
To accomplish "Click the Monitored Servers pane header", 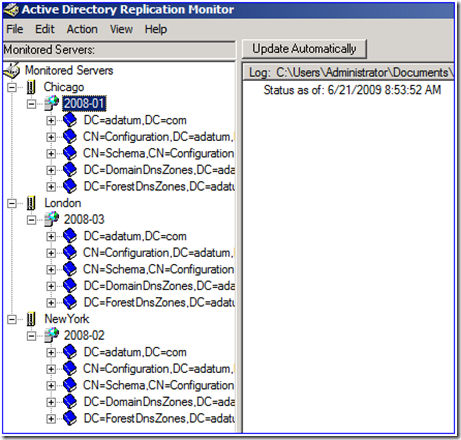I will [x=119, y=50].
